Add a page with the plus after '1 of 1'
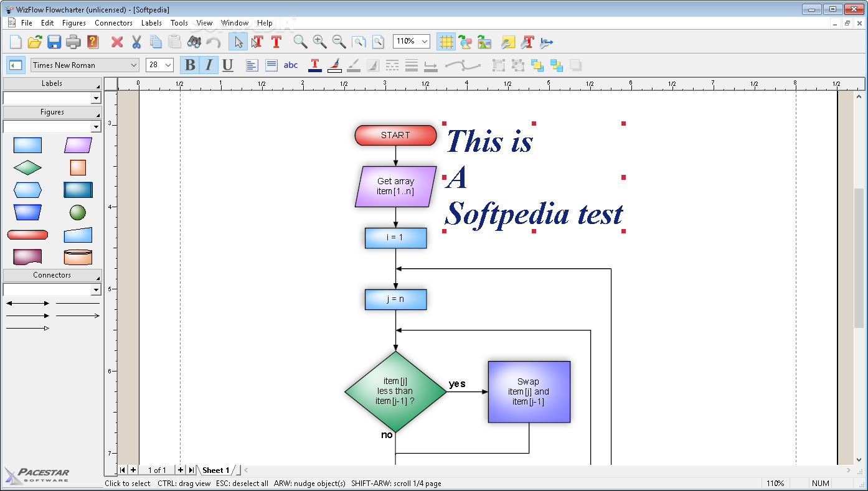868x491 pixels. coord(181,470)
